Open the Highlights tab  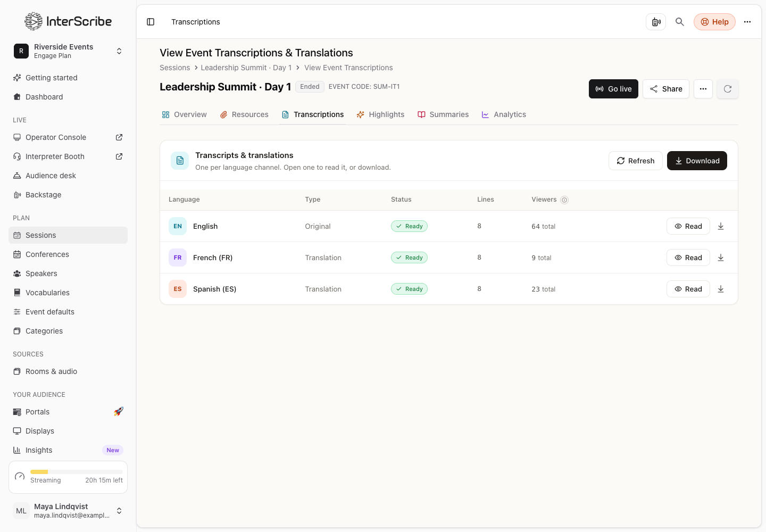(x=380, y=114)
